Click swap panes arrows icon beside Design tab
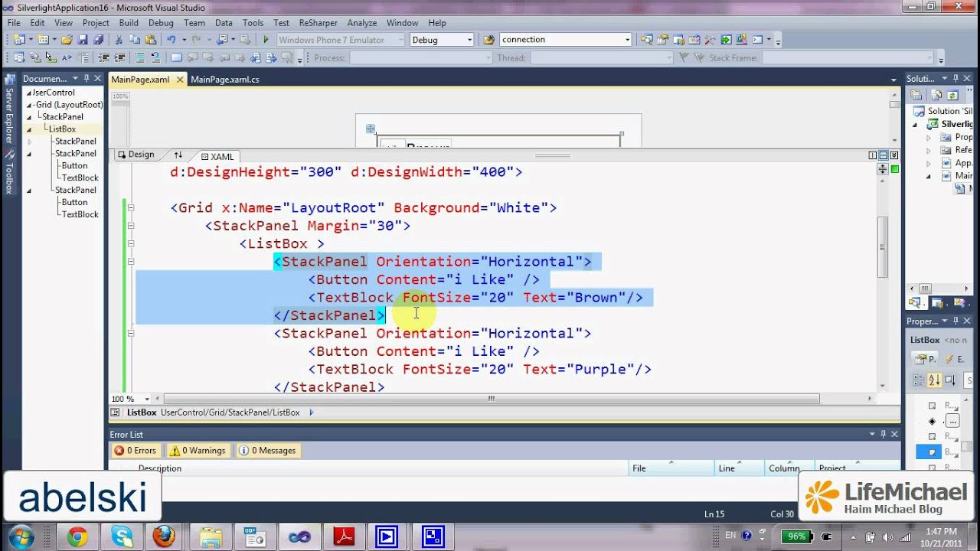The image size is (980, 551). [x=178, y=155]
